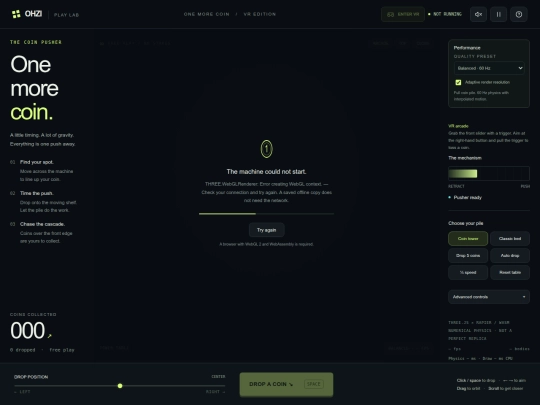540x405 pixels.
Task: Click the Reset table button
Action: [x=510, y=272]
